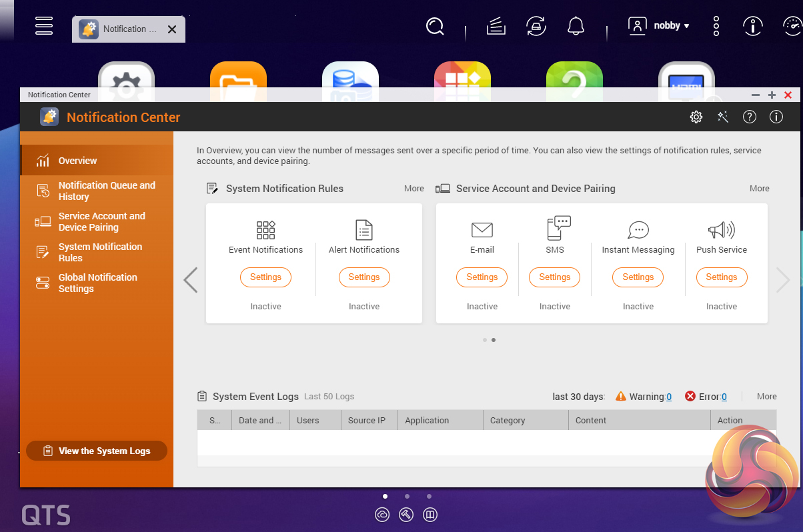Select the third desktop page dot

point(429,496)
